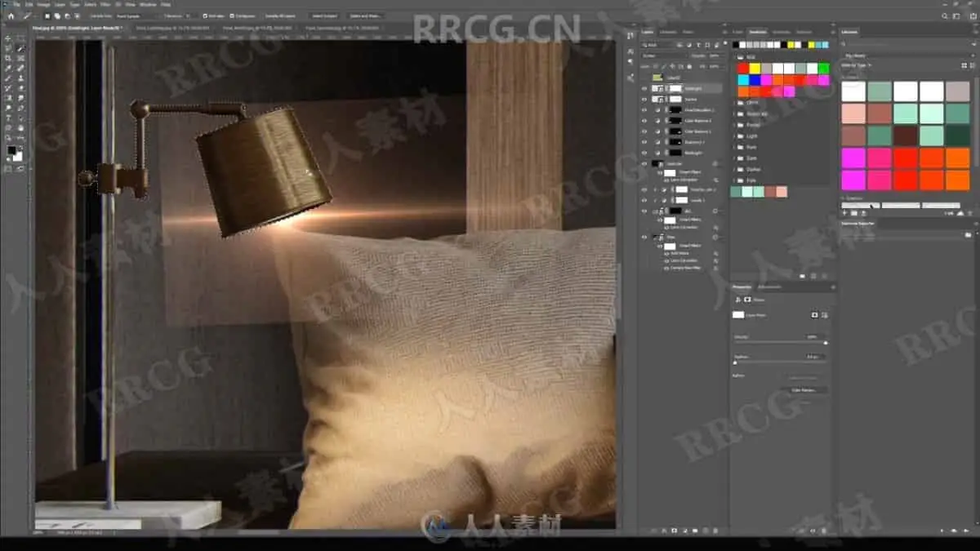Choose Add to Selection mode icon
Viewport: 980px width, 551px height.
[x=57, y=16]
